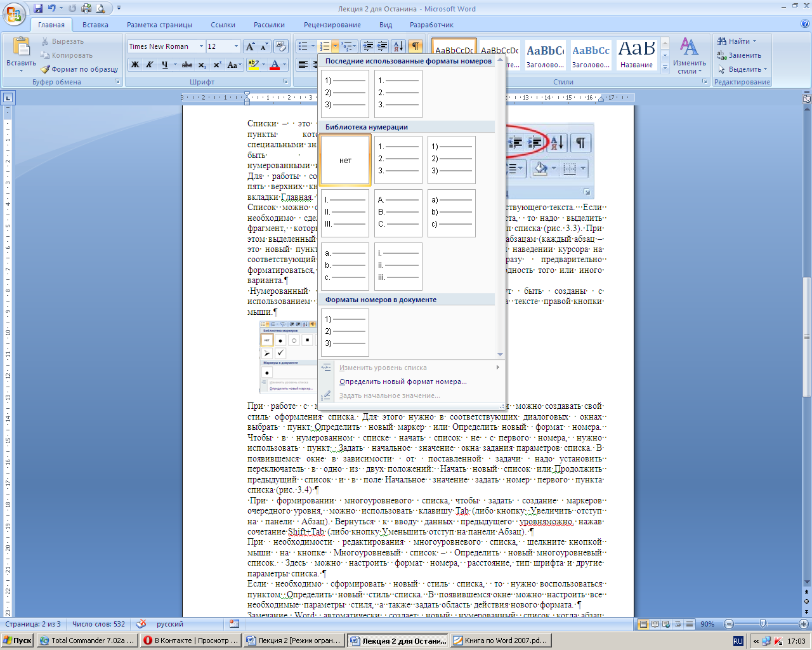Open Выделить select dropdown
The image size is (812, 650).
pos(742,69)
